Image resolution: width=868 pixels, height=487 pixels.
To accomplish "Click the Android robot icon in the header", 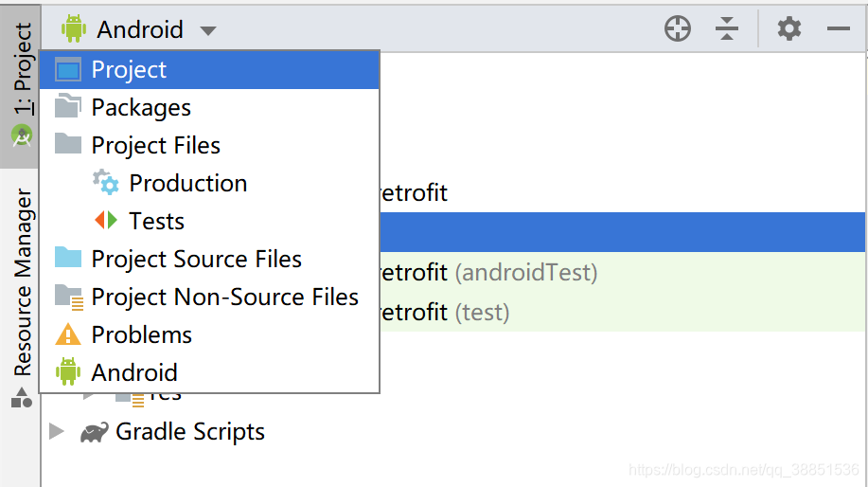I will (74, 28).
